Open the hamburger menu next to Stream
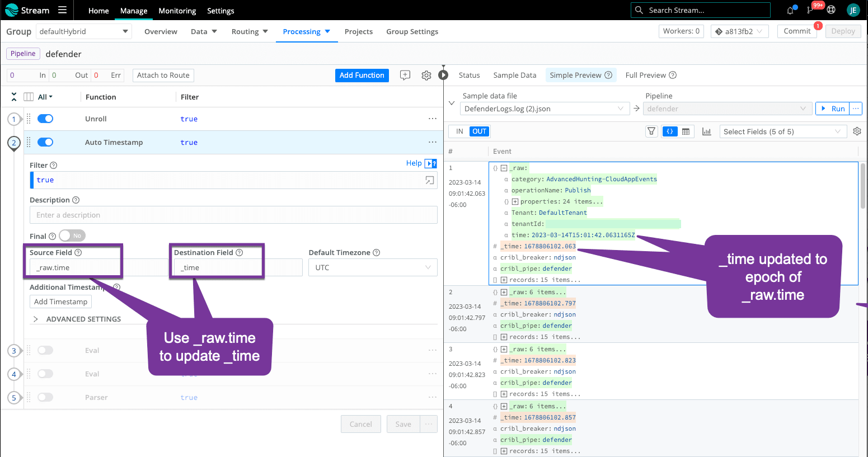Screen dimensions: 868x457 62,10
